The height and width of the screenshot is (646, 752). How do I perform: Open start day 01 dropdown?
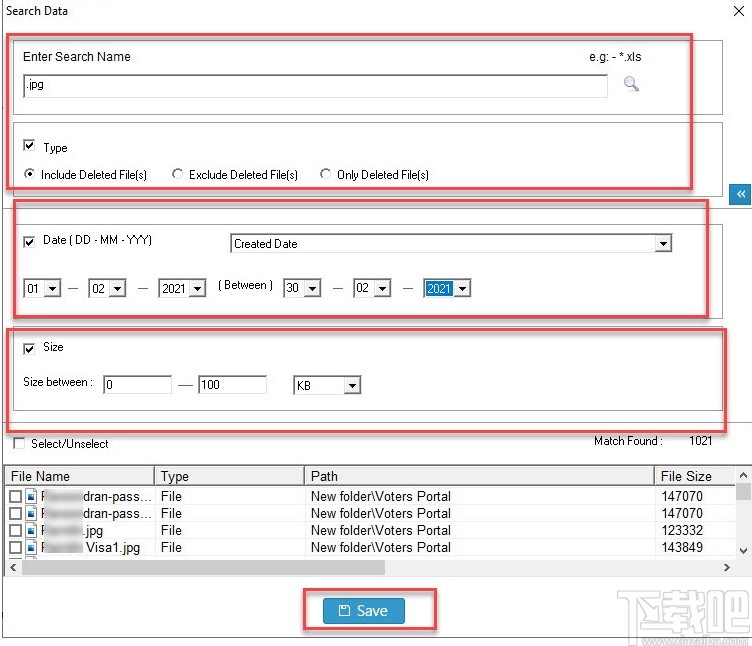tap(53, 289)
